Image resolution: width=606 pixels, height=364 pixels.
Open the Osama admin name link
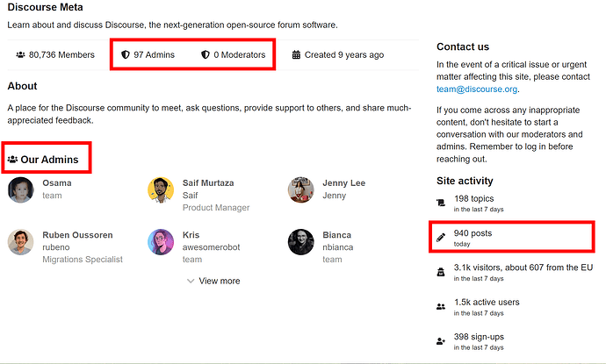pos(57,183)
